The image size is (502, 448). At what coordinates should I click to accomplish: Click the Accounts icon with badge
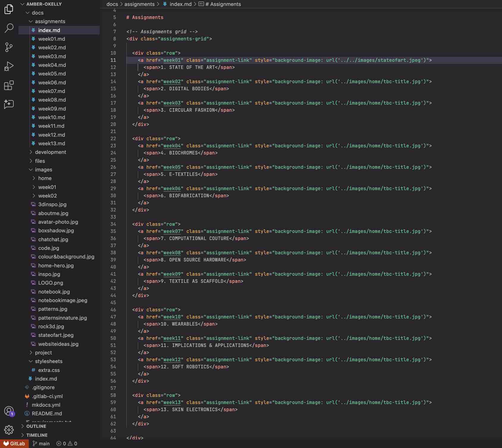pyautogui.click(x=9, y=411)
